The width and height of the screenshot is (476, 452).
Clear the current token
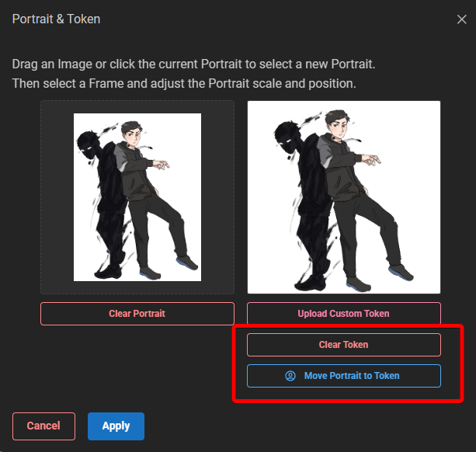tap(343, 345)
